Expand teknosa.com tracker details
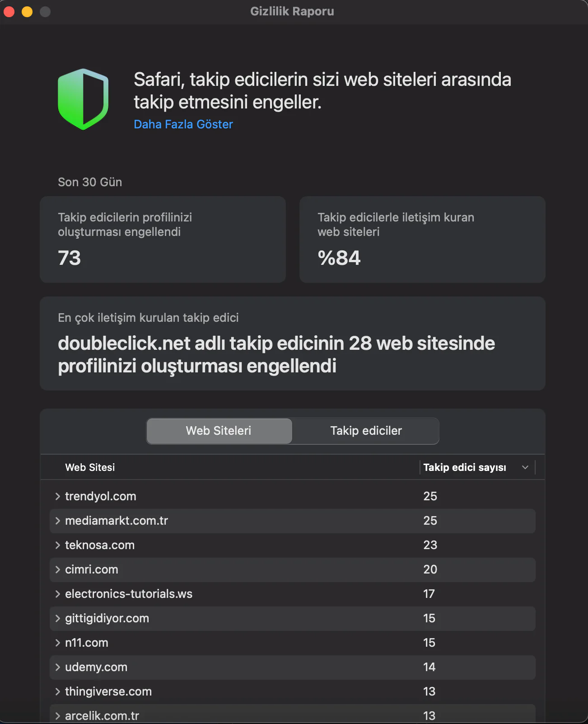588x724 pixels. (x=58, y=545)
